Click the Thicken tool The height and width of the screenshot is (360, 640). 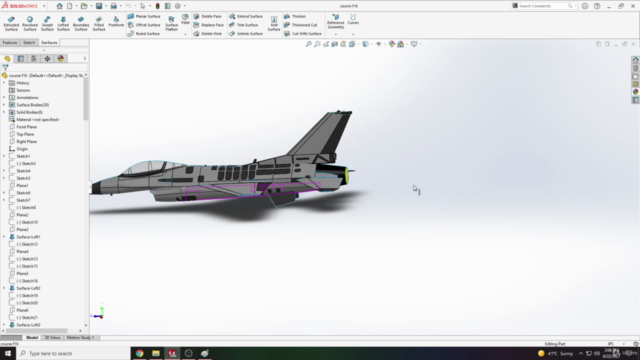tap(295, 16)
